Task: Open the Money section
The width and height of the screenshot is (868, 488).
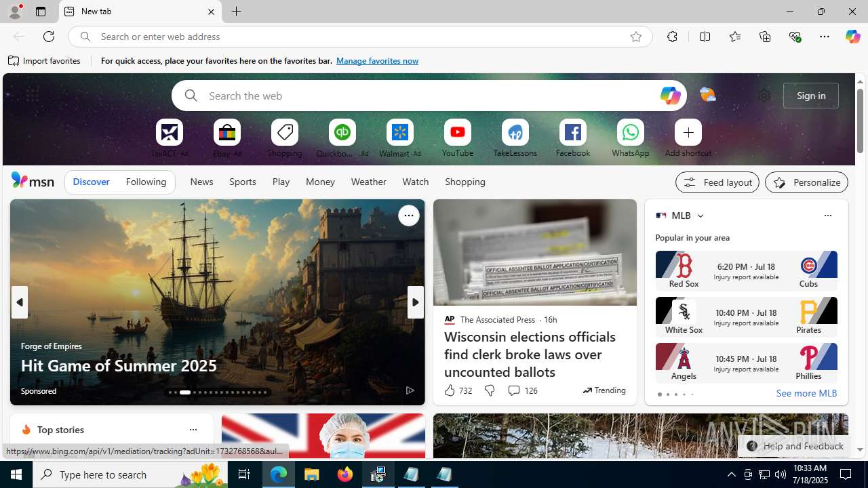Action: (320, 182)
